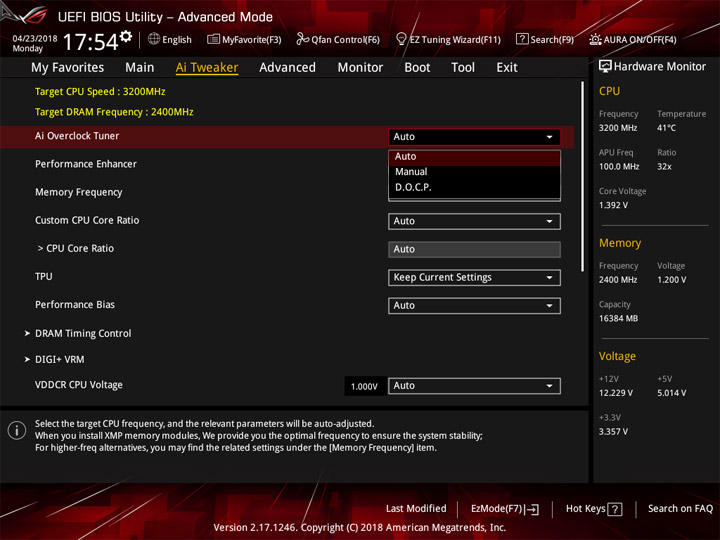
Task: Switch to the Exit tab
Action: [507, 68]
